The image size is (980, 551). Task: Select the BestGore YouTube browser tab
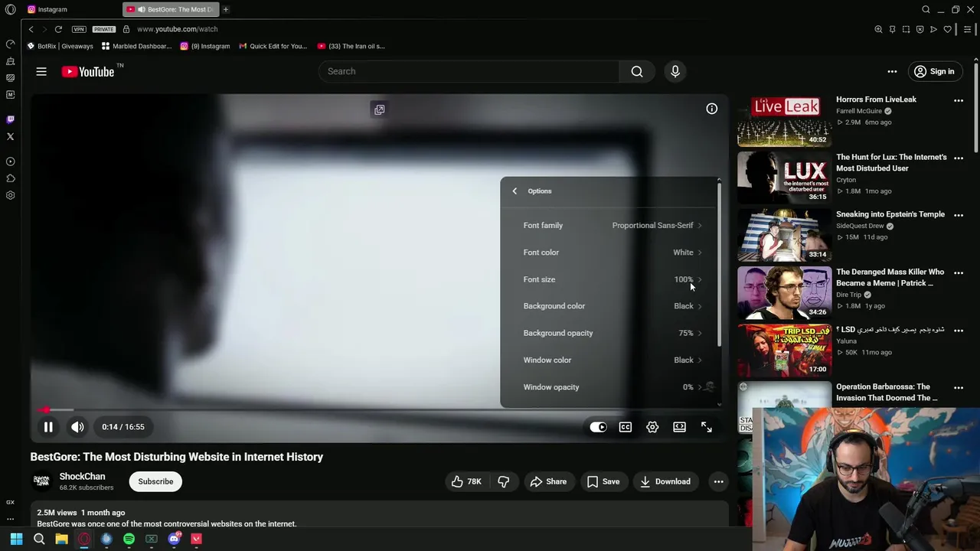tap(171, 9)
